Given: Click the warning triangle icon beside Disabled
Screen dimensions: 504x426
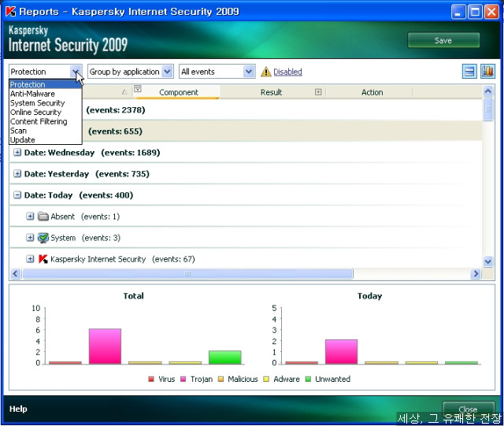Looking at the screenshot, I should tap(266, 72).
